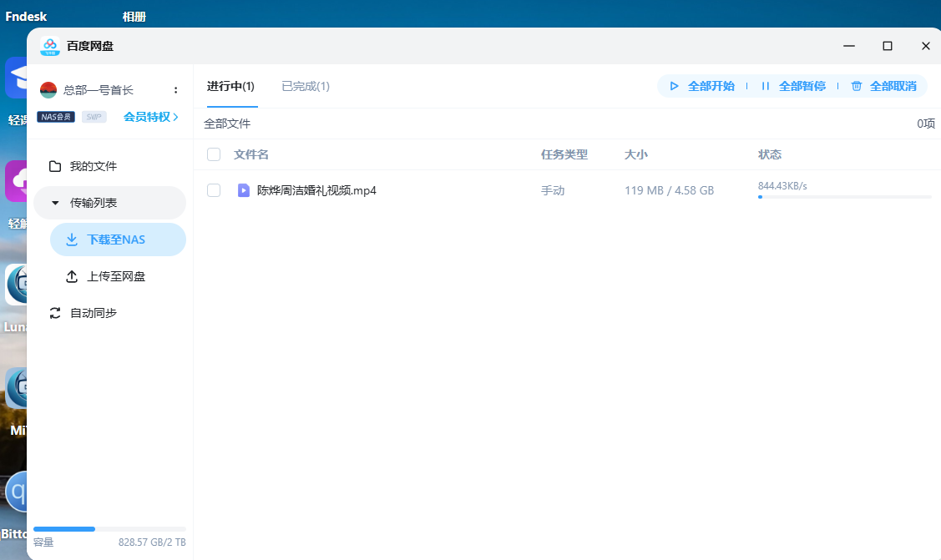The image size is (941, 560).
Task: Click the Baidu Netdisk logo in the title bar
Action: (52, 47)
